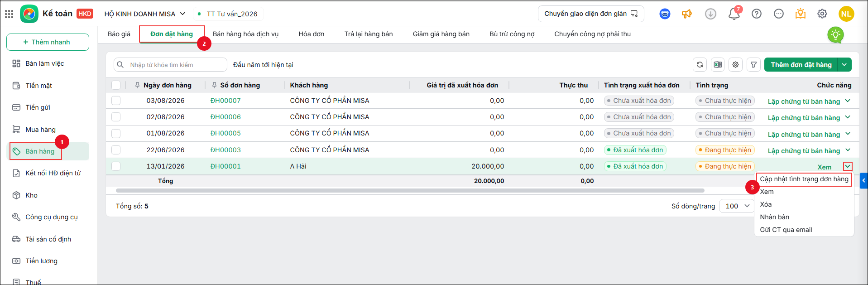Open Đầu năm tới hiện tại date filter

(x=263, y=65)
